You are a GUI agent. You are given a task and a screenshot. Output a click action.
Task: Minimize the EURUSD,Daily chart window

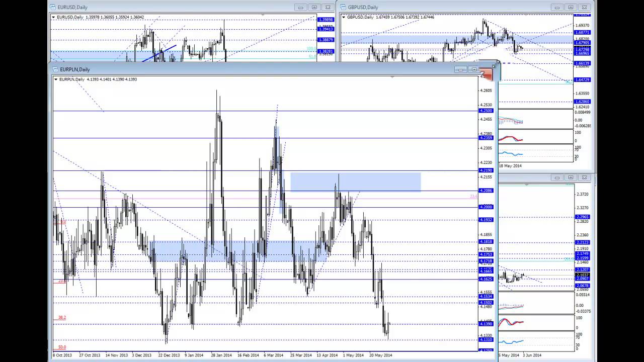pyautogui.click(x=301, y=7)
